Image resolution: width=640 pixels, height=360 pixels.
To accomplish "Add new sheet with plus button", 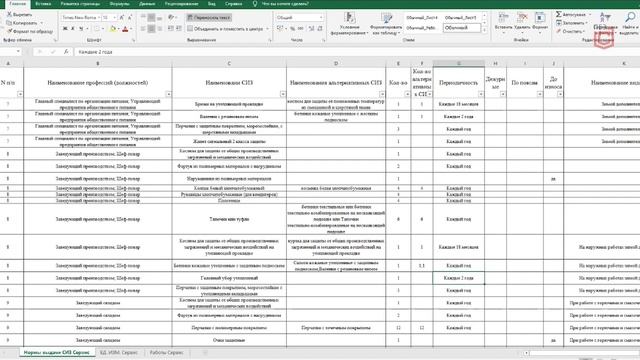I will point(205,352).
